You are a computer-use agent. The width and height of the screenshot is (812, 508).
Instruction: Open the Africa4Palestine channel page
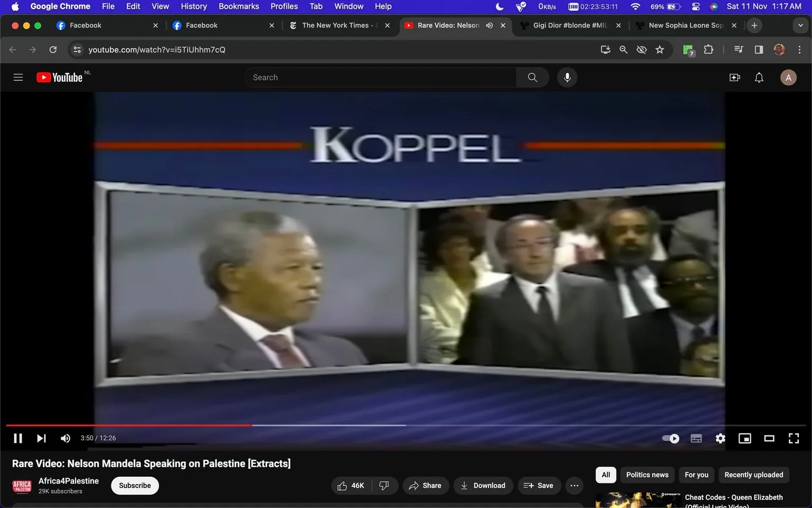pyautogui.click(x=69, y=480)
